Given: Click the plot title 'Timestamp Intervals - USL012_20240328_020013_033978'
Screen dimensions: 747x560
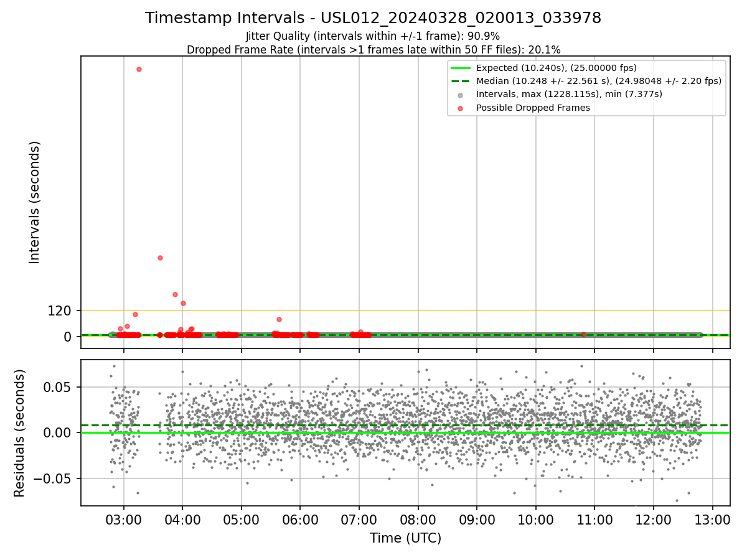Looking at the screenshot, I should [374, 18].
